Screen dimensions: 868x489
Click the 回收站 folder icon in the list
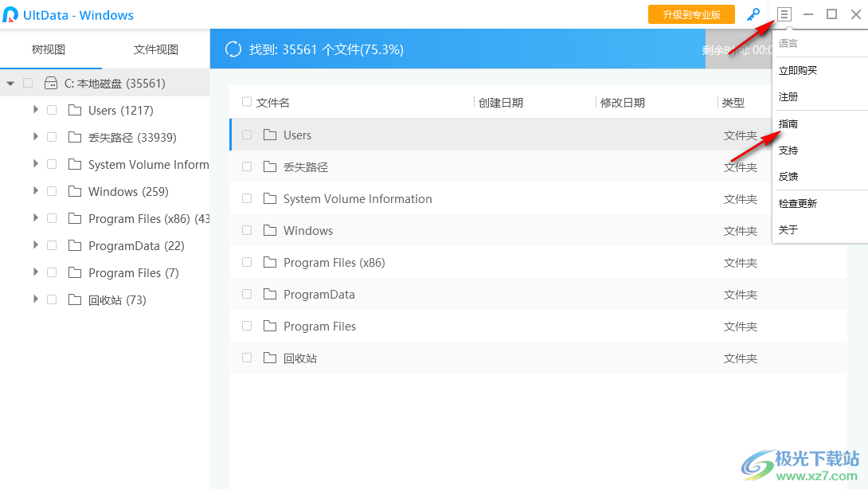(269, 358)
